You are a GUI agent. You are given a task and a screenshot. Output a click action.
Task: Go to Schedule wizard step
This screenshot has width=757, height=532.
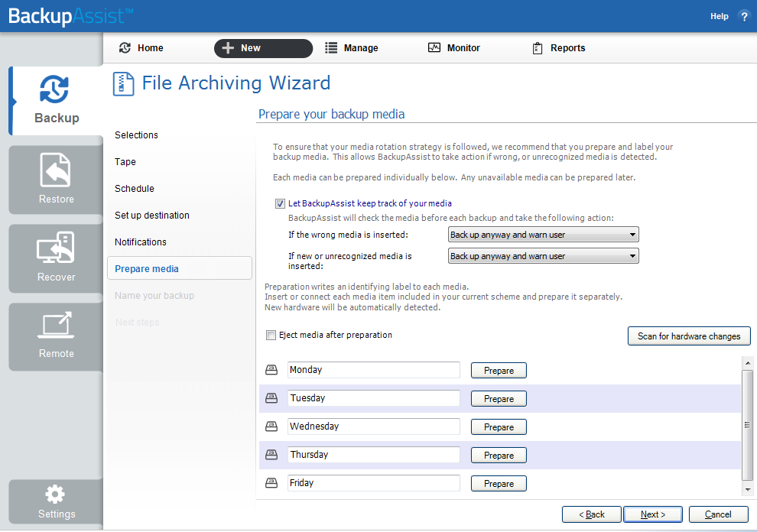coord(135,189)
